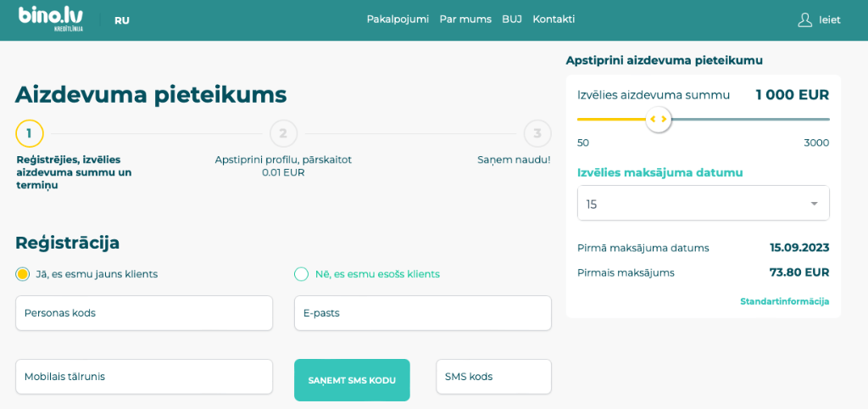The height and width of the screenshot is (409, 868).
Task: Click the Saņemt SMS kodu button
Action: 352,380
